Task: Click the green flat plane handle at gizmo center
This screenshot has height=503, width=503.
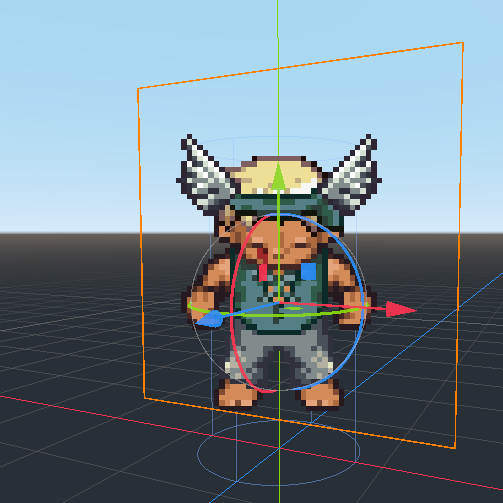Action: click(x=294, y=309)
